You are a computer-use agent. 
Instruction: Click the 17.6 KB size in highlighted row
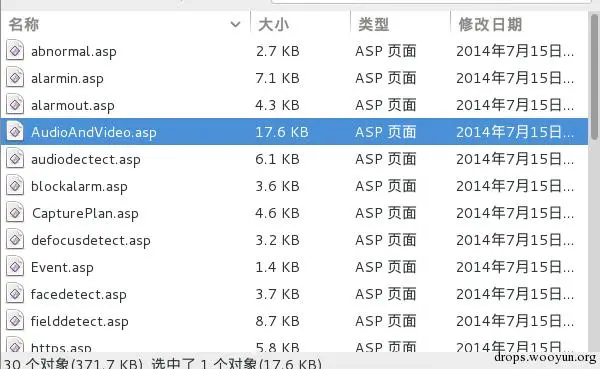pos(282,132)
